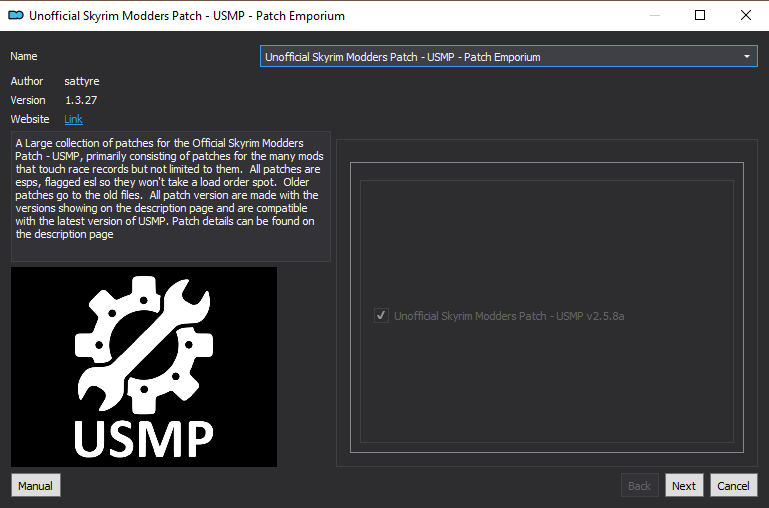Image resolution: width=769 pixels, height=508 pixels.
Task: Click the greyed-out Back button
Action: [x=640, y=485]
